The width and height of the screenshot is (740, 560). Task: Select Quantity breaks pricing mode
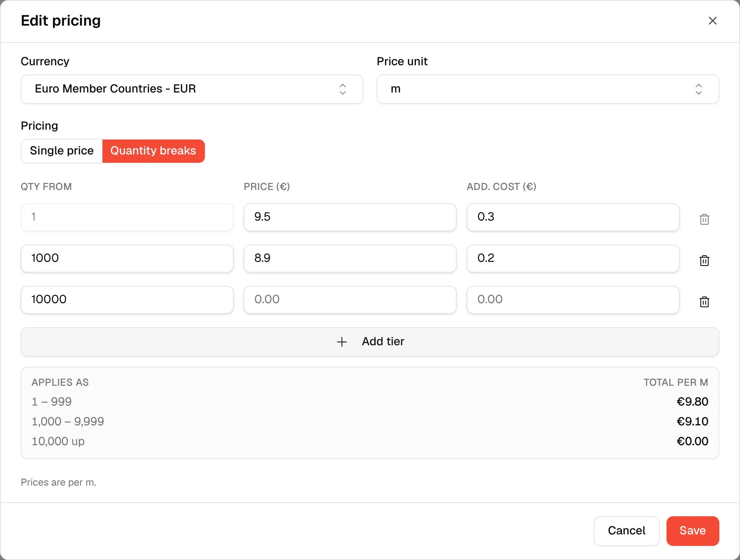coord(153,151)
